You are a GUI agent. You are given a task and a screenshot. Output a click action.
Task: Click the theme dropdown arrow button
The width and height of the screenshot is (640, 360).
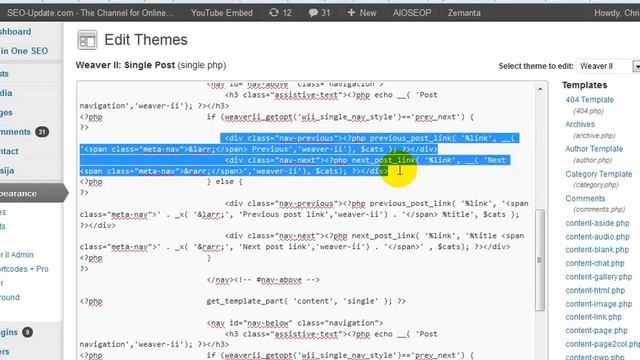point(636,66)
